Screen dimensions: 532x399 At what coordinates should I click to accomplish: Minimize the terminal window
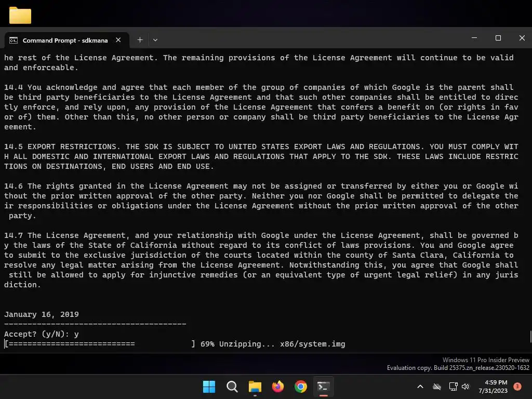[474, 38]
